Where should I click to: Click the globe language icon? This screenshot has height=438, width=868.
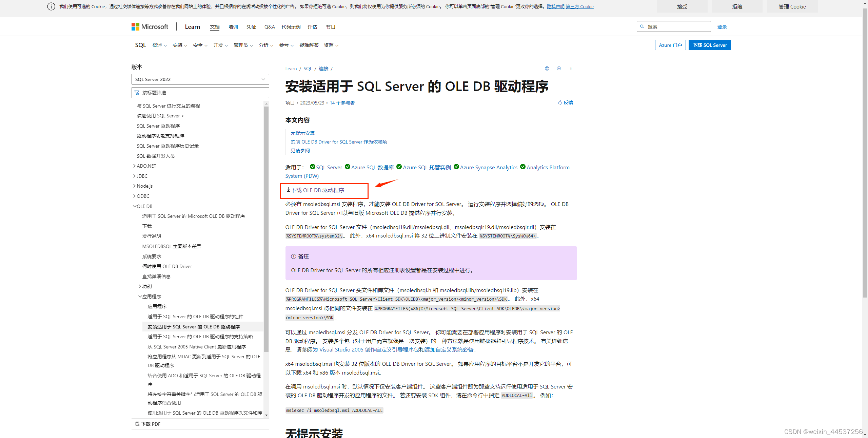547,69
